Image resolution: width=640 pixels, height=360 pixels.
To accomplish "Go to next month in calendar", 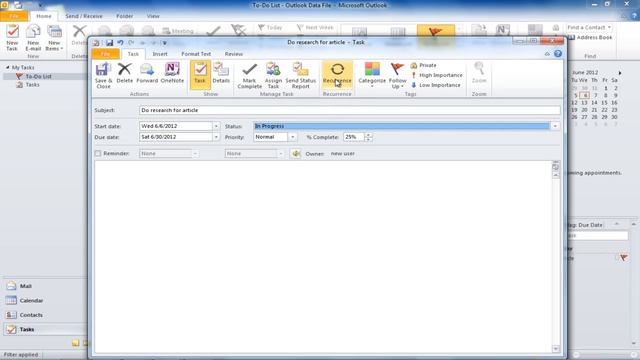I will (620, 73).
